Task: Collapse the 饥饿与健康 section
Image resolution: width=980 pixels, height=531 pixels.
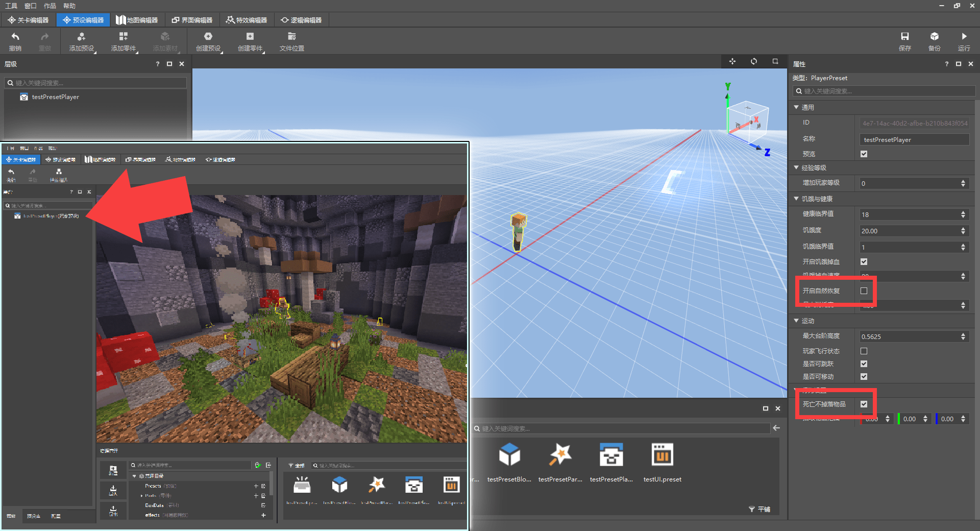Action: tap(796, 199)
